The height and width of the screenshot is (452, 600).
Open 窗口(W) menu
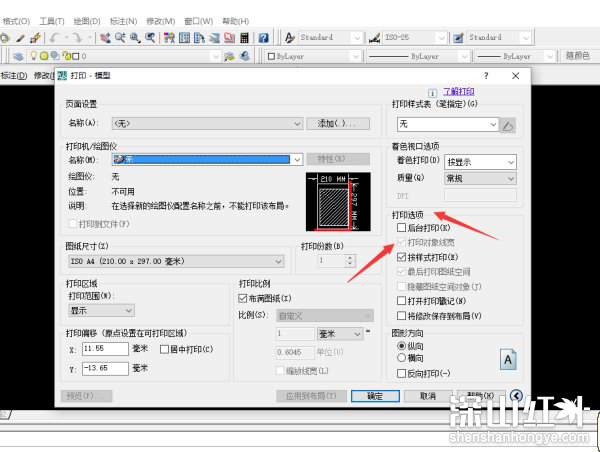(199, 21)
